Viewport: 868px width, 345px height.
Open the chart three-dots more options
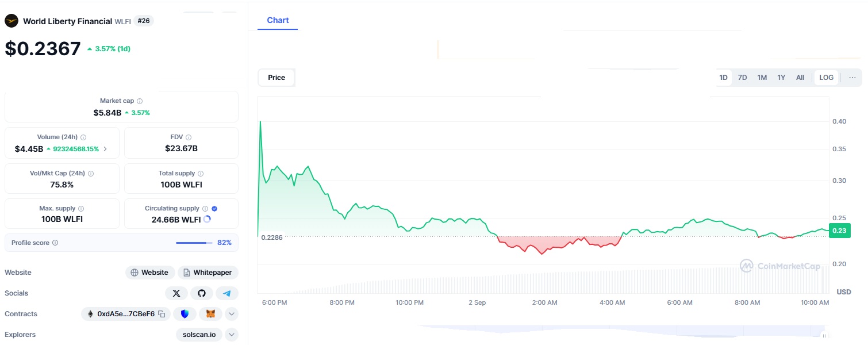tap(852, 78)
